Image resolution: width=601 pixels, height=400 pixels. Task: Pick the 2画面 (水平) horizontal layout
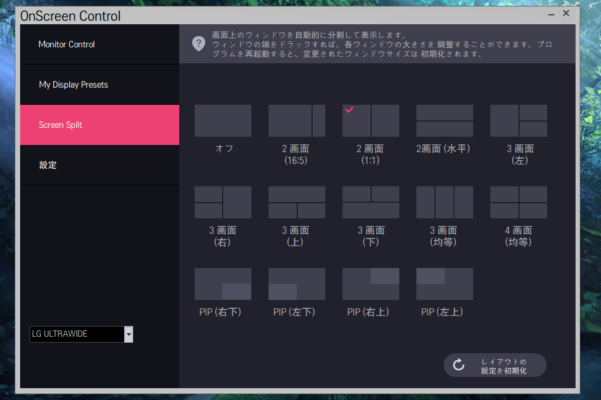445,121
